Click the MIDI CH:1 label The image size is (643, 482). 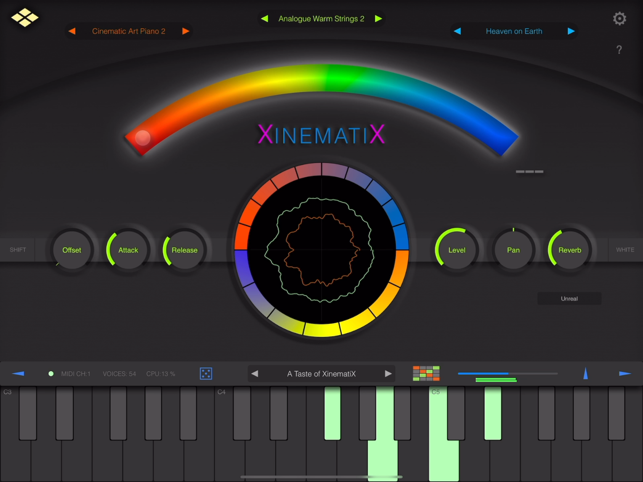click(75, 374)
